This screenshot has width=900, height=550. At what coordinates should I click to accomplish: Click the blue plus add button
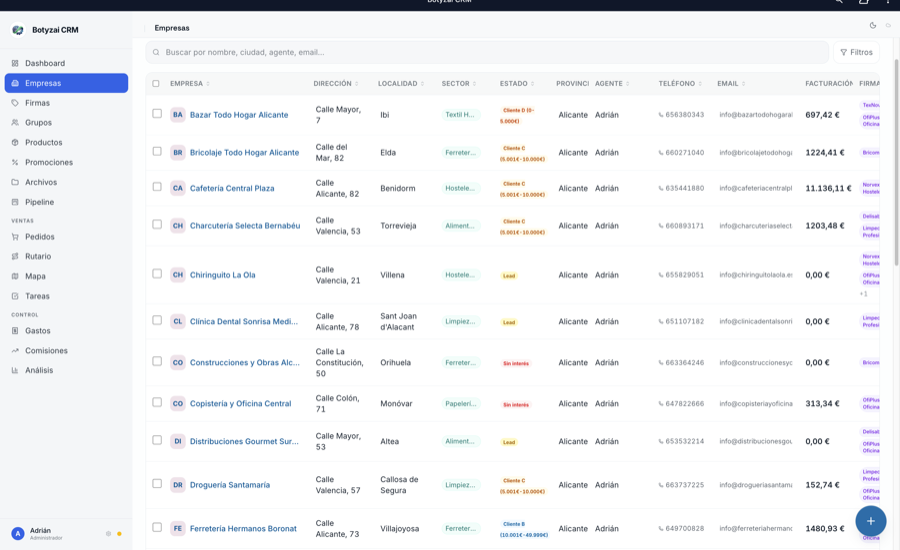tap(871, 521)
